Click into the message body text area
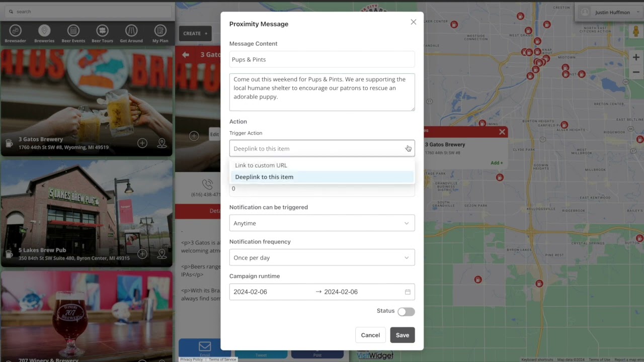644x362 pixels. point(322,93)
